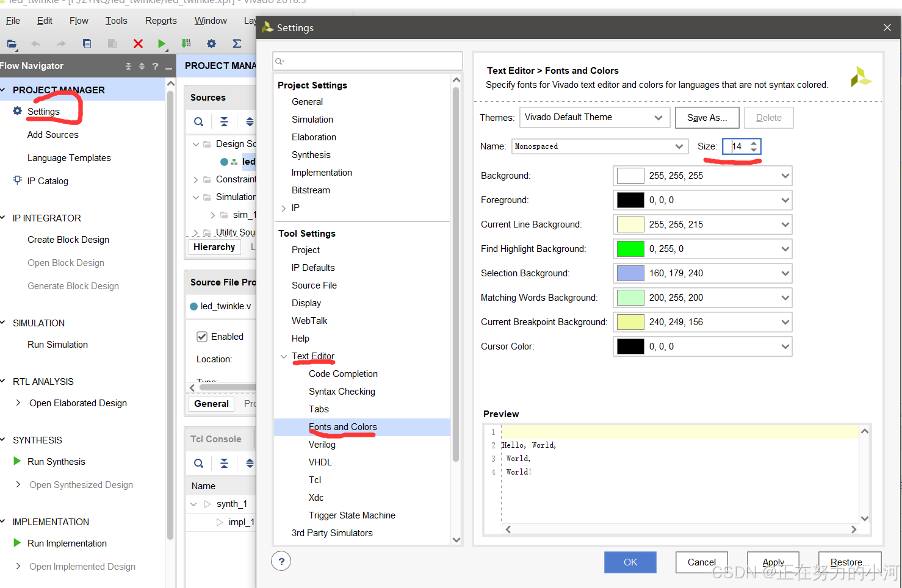This screenshot has height=588, width=902.
Task: Click the Restore button
Action: click(x=850, y=562)
